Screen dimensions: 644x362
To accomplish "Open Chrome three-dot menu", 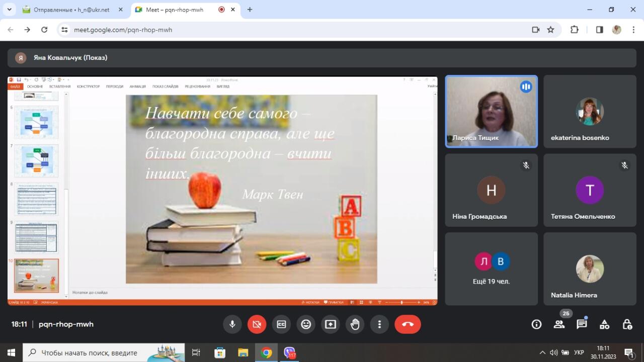I will (x=633, y=30).
